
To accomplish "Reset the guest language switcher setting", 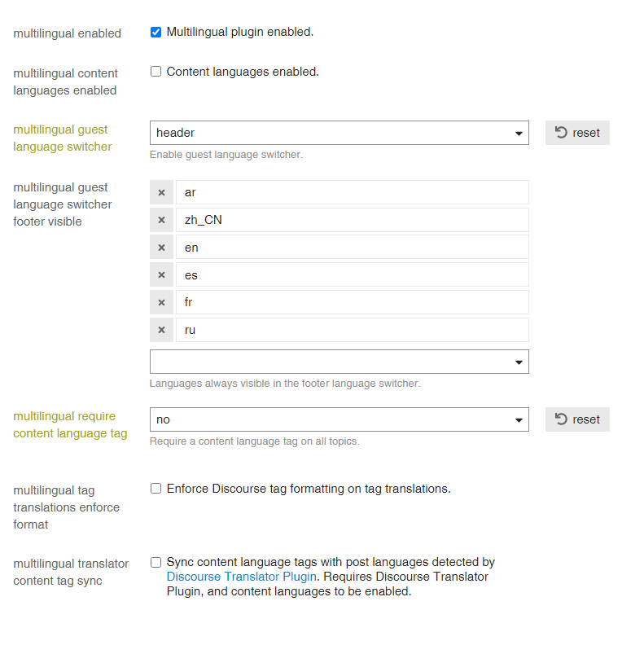I will (577, 133).
